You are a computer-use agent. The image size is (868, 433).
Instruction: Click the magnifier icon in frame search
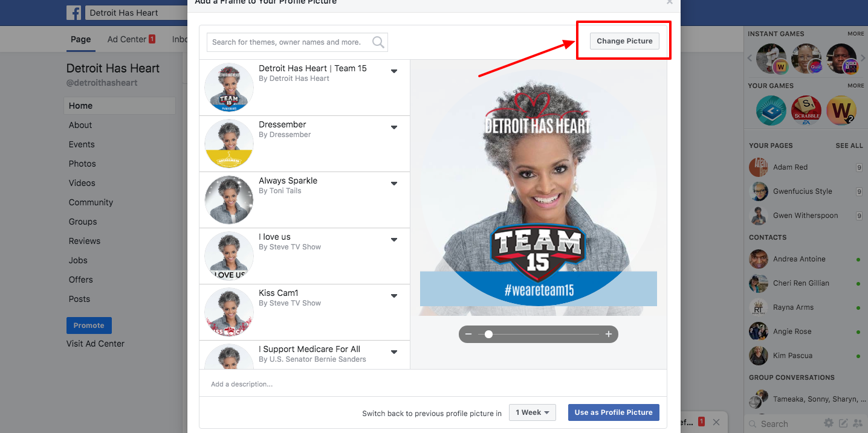[x=378, y=42]
